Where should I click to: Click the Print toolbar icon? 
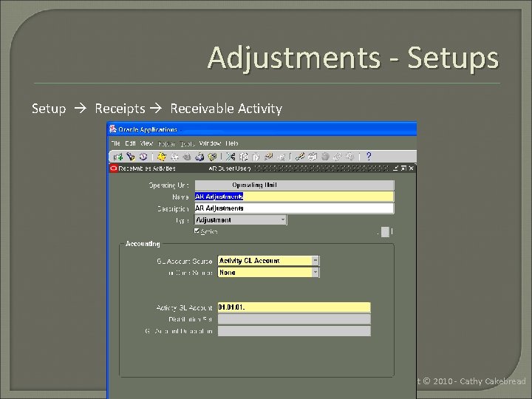coord(199,157)
